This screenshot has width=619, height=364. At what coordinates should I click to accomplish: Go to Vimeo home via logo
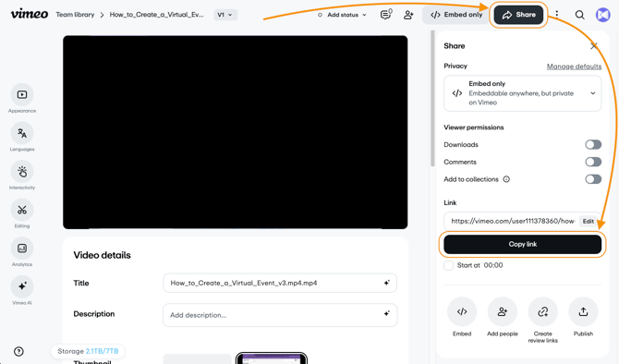click(x=30, y=14)
